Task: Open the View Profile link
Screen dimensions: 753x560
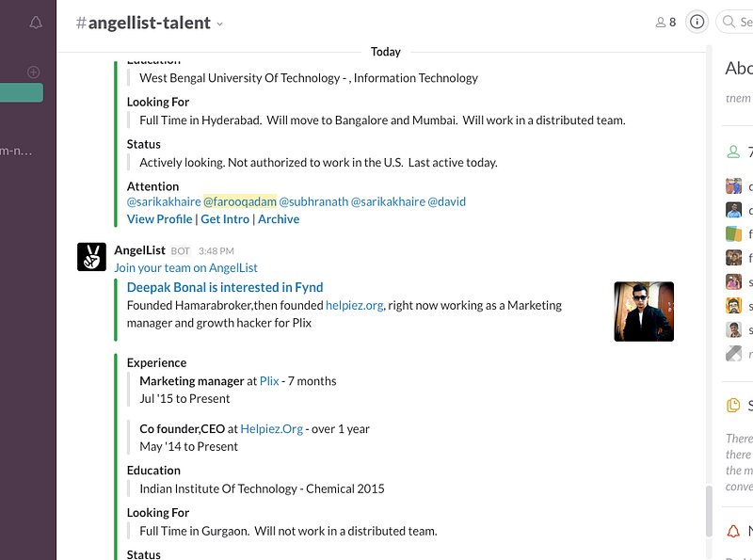Action: coord(159,219)
